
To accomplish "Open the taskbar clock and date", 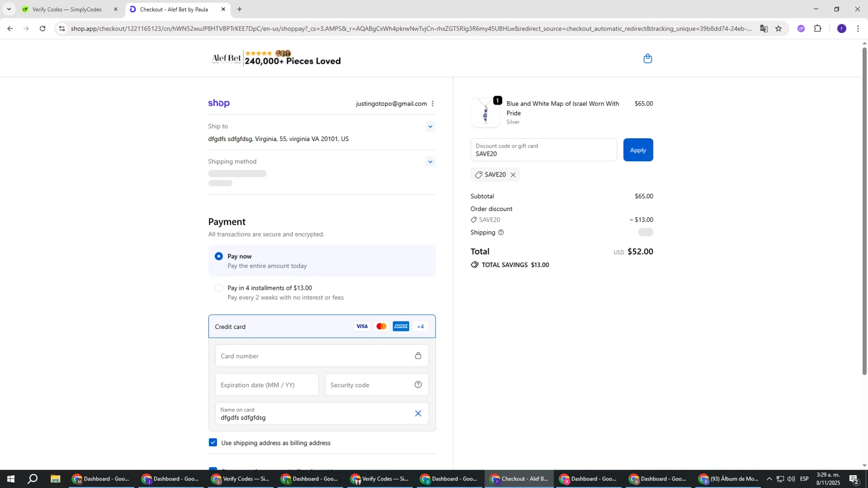I will click(828, 479).
